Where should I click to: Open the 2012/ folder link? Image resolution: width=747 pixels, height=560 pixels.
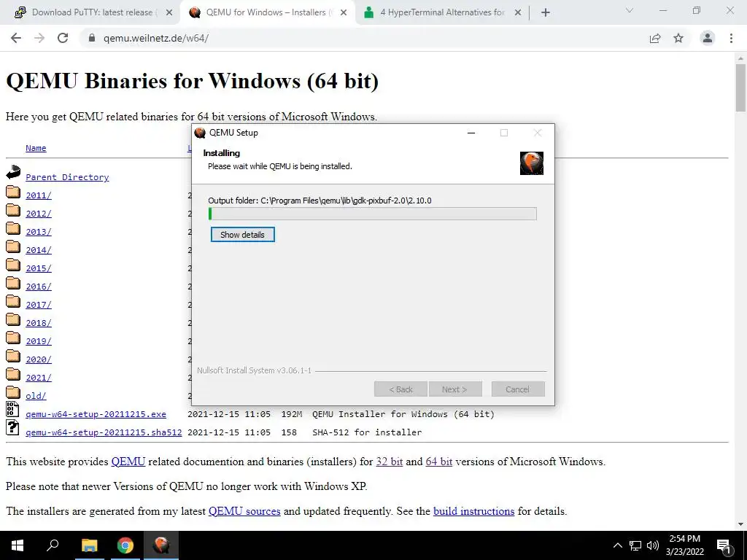pyautogui.click(x=39, y=214)
